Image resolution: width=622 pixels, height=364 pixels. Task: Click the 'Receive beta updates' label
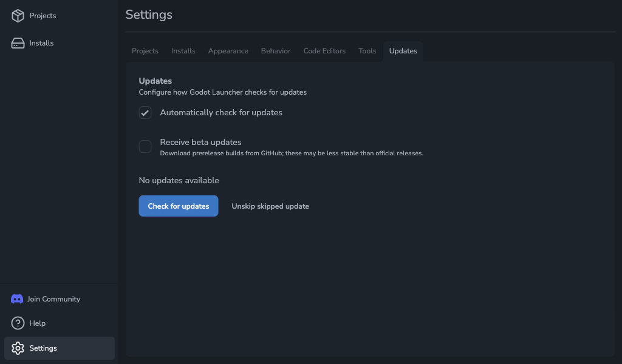200,142
